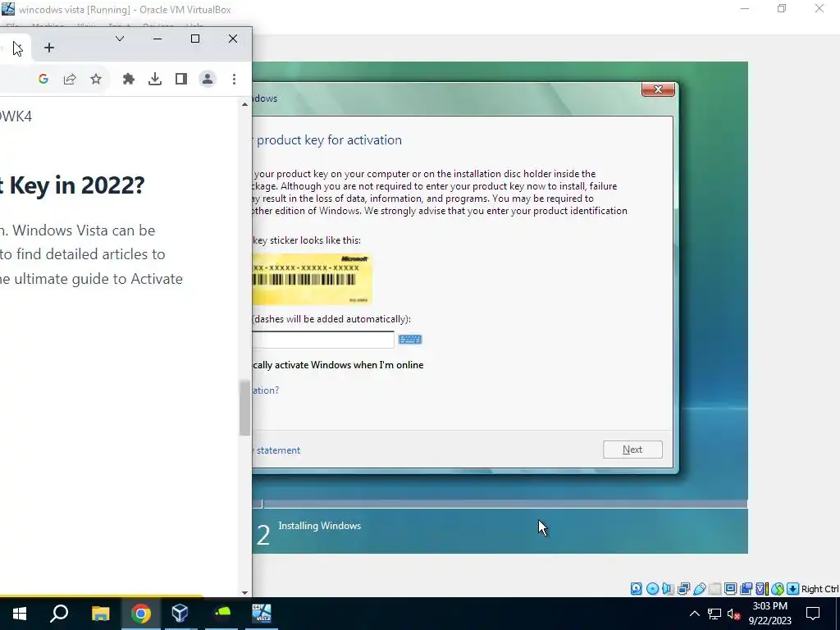Open Chrome tab search chevron
This screenshot has height=630, width=840.
[120, 39]
